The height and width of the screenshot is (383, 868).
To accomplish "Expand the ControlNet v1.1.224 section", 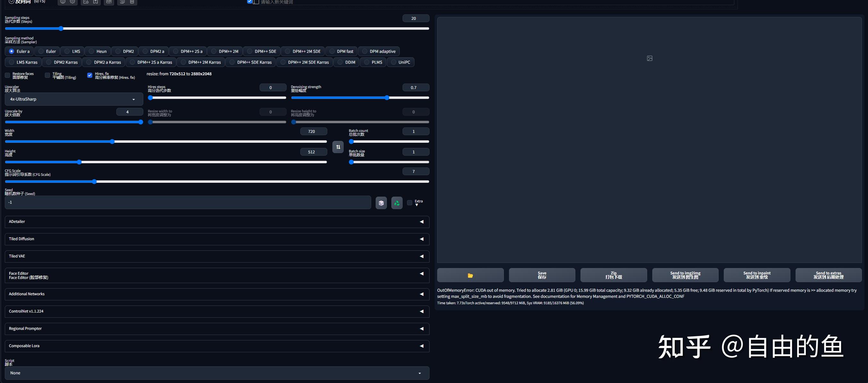I will point(217,311).
